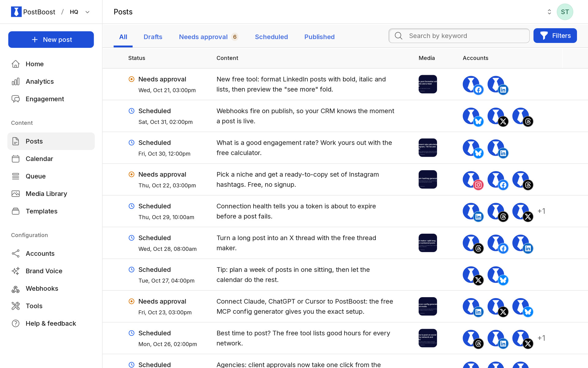
Task: Open the Tools page
Action: (51, 306)
